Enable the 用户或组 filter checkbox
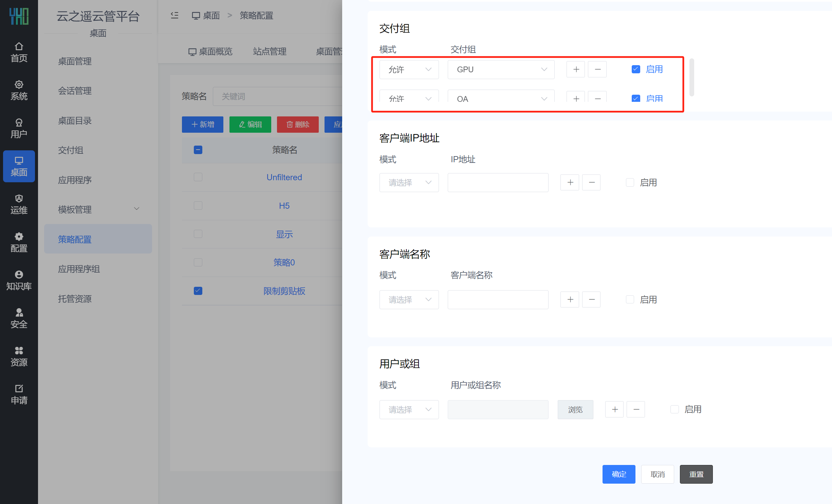This screenshot has height=504, width=832. click(x=675, y=409)
